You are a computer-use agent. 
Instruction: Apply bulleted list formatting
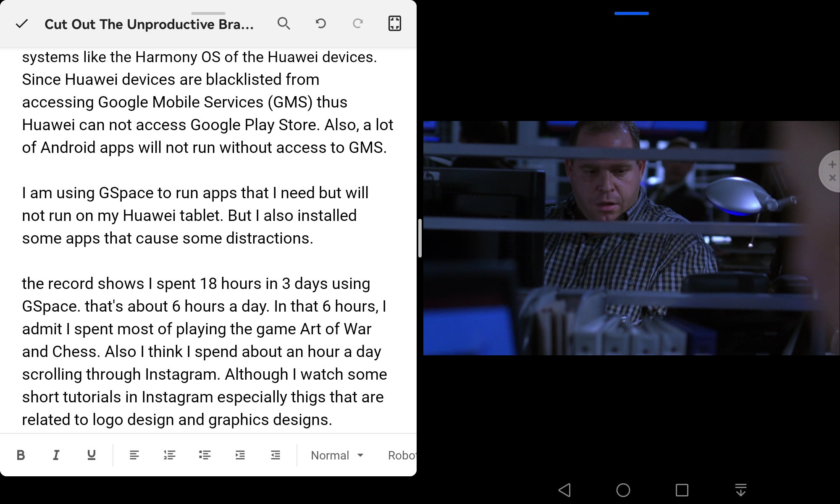coord(205,455)
